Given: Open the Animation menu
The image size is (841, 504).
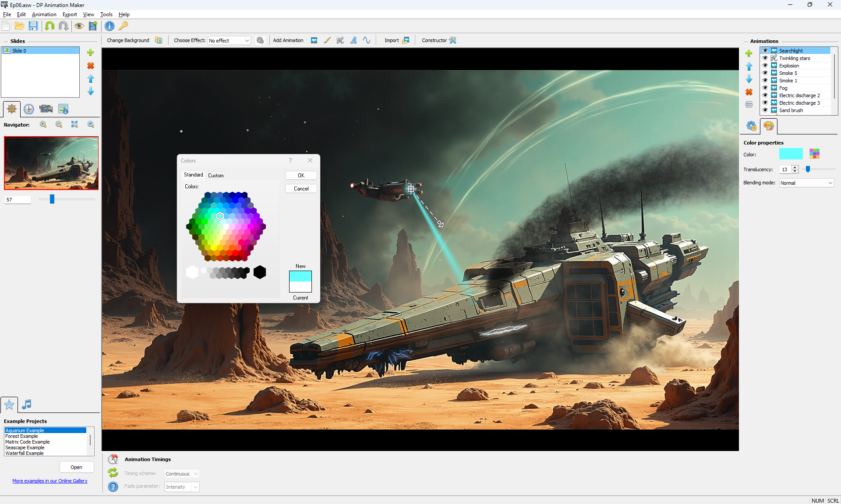Looking at the screenshot, I should pyautogui.click(x=44, y=14).
